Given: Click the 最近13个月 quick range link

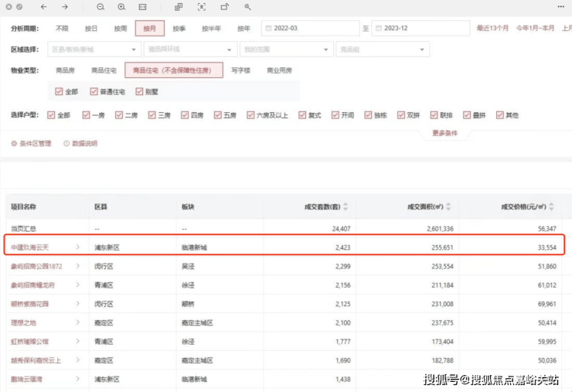Looking at the screenshot, I should click(492, 29).
